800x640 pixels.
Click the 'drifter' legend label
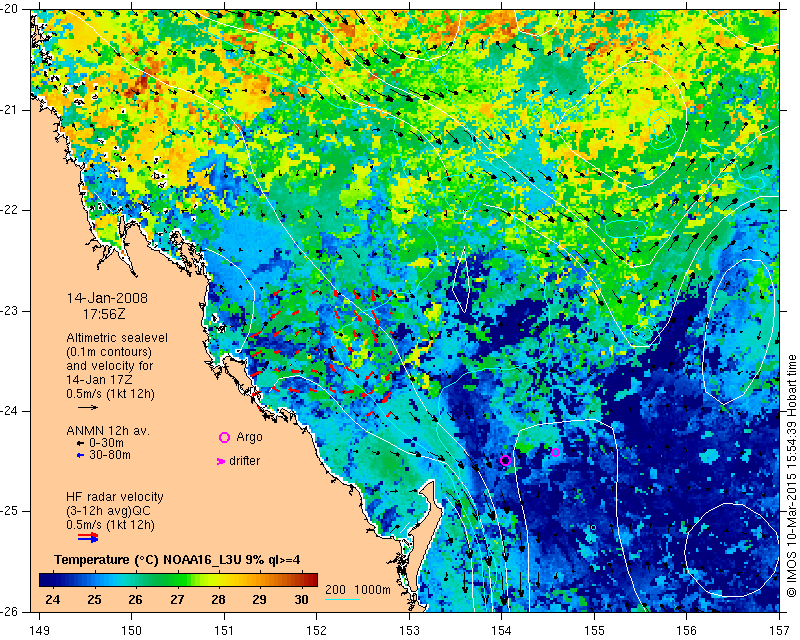coord(244,461)
